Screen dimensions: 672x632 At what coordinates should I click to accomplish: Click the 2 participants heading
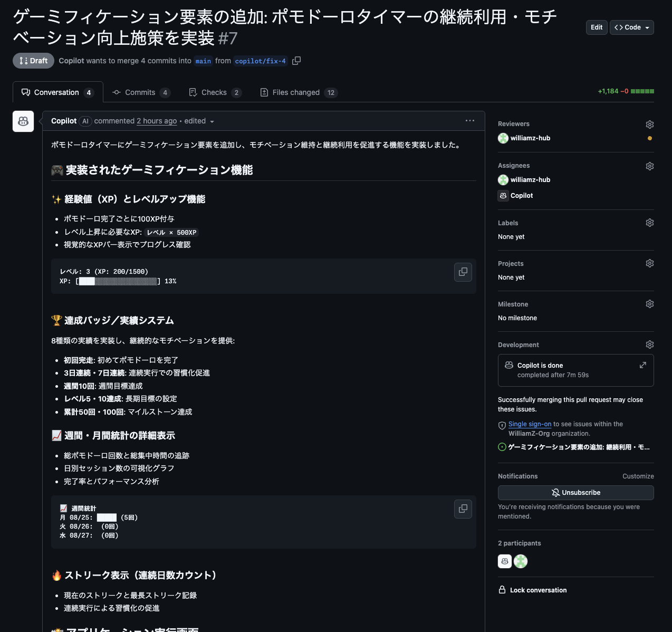pos(520,543)
